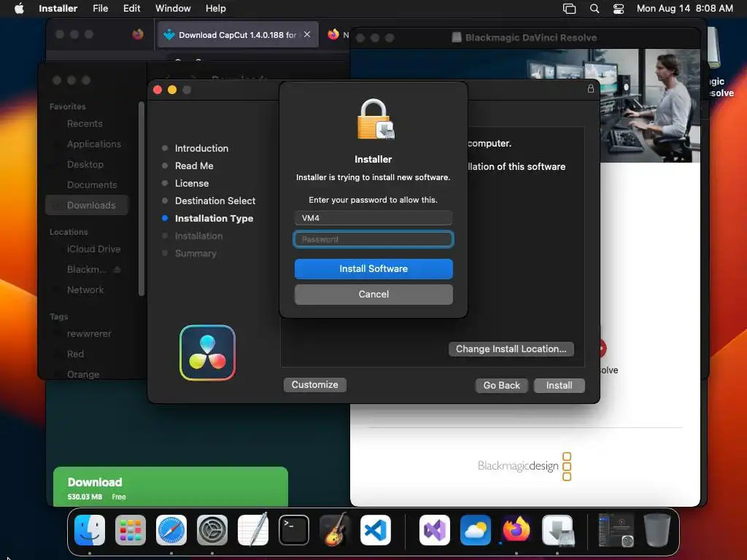Select Applications in Finder sidebar
Screen dimensions: 747x560
(94, 144)
